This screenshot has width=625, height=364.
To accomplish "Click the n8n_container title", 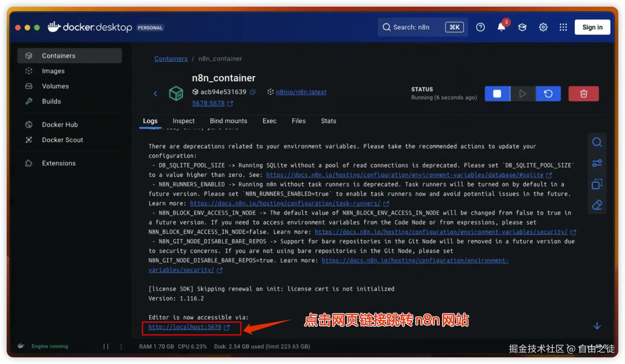I will [224, 78].
